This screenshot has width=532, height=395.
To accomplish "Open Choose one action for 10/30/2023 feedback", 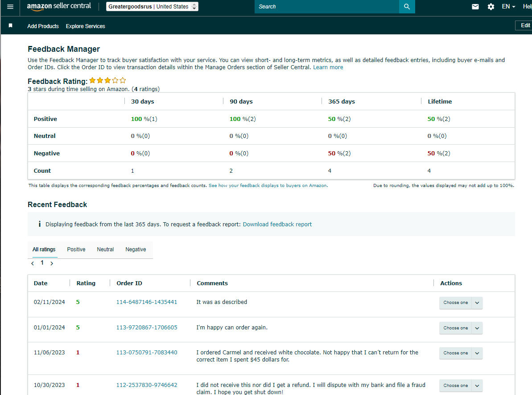I will [461, 386].
